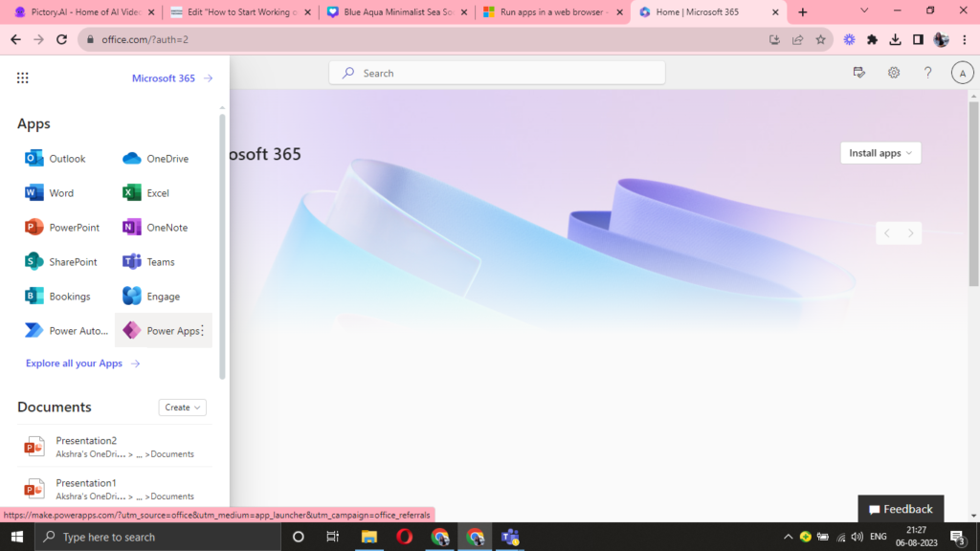Open more options for Power Apps
The width and height of the screenshot is (980, 551).
point(202,331)
